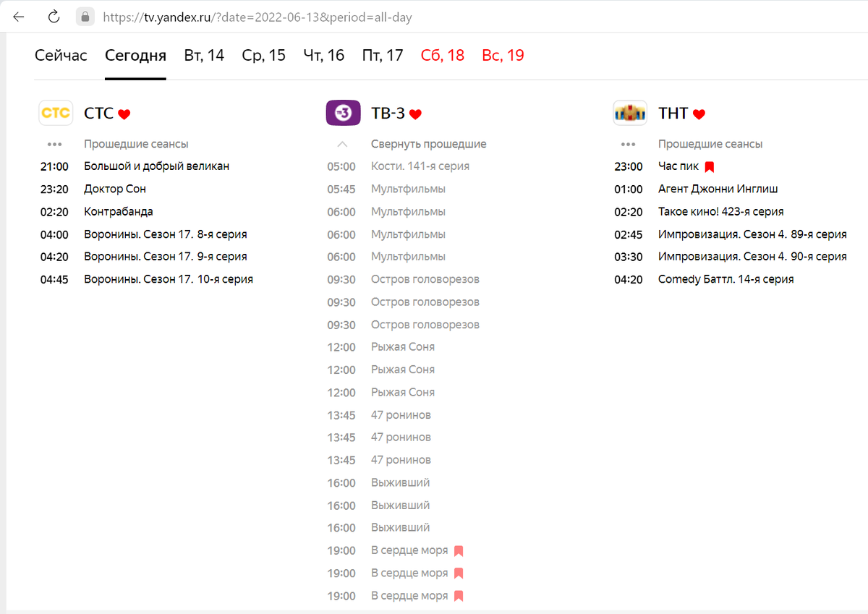This screenshot has height=614, width=868.
Task: Open Большой и добрый великан
Action: pyautogui.click(x=157, y=166)
